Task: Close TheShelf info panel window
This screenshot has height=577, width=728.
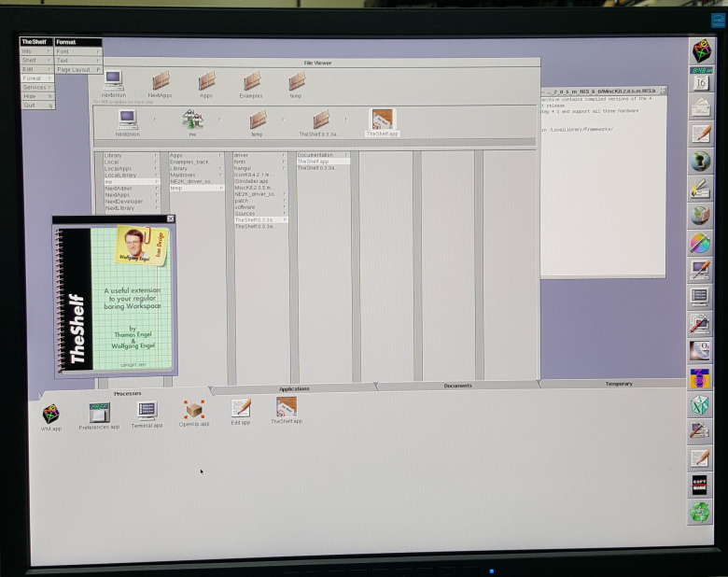Action: coord(170,218)
